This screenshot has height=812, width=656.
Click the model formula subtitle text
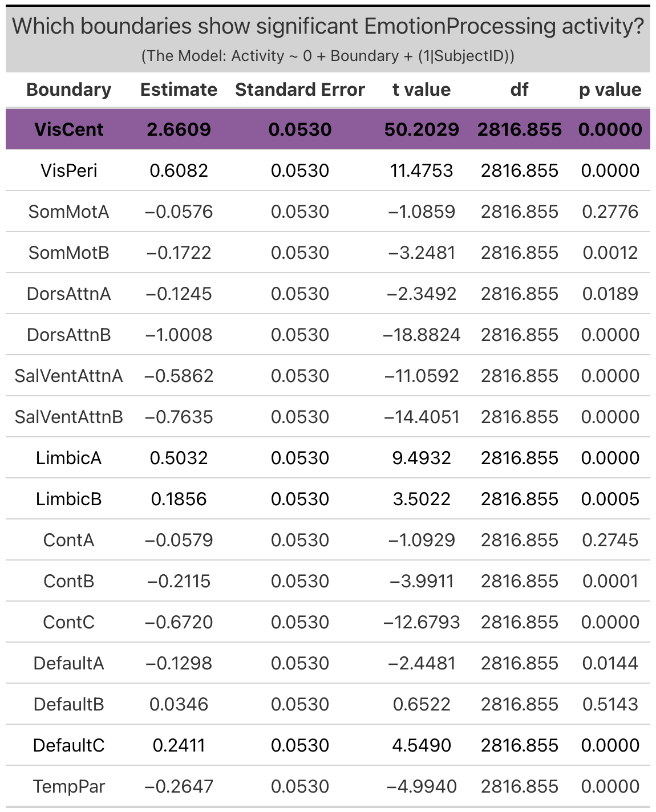point(328,56)
